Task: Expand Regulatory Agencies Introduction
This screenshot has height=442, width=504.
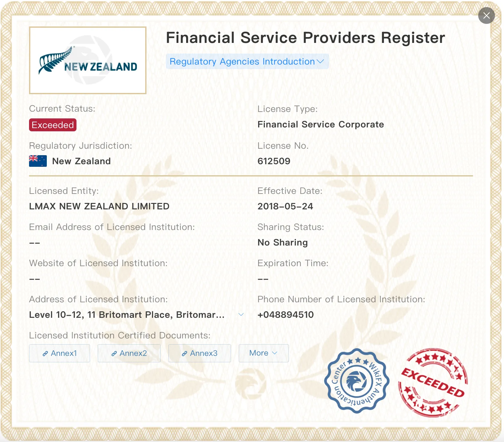Action: point(247,61)
